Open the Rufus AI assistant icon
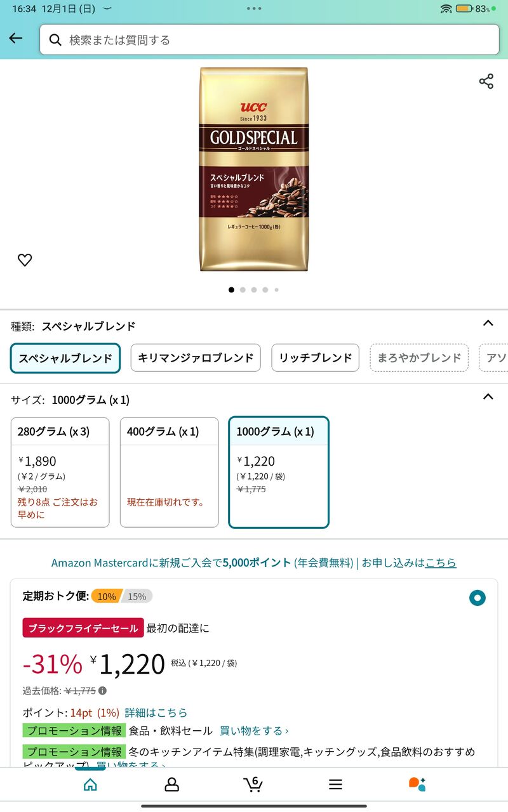The image size is (508, 812). coord(417,784)
